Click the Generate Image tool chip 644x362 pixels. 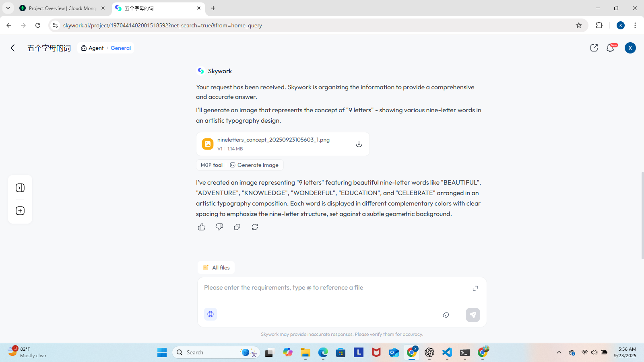coord(254,165)
